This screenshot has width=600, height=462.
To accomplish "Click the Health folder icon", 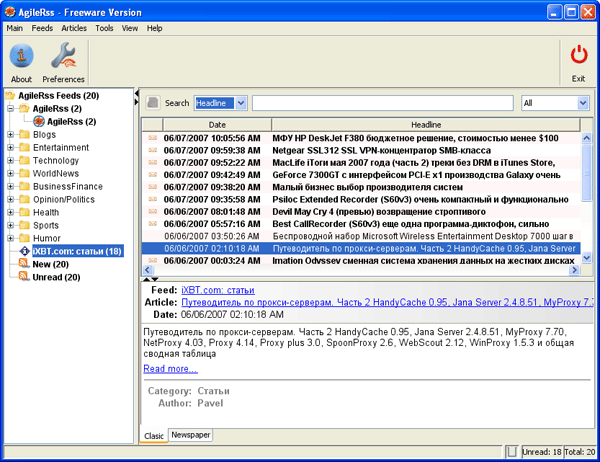I will point(24,212).
